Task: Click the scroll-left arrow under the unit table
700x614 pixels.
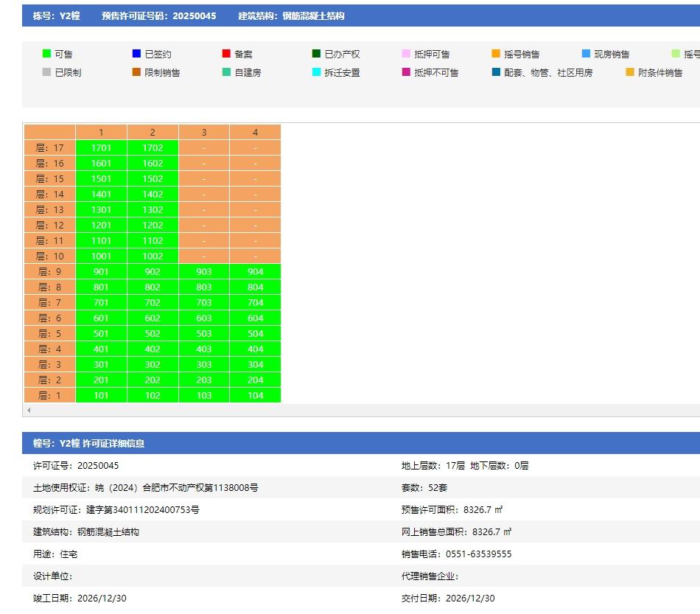Action: (x=29, y=410)
